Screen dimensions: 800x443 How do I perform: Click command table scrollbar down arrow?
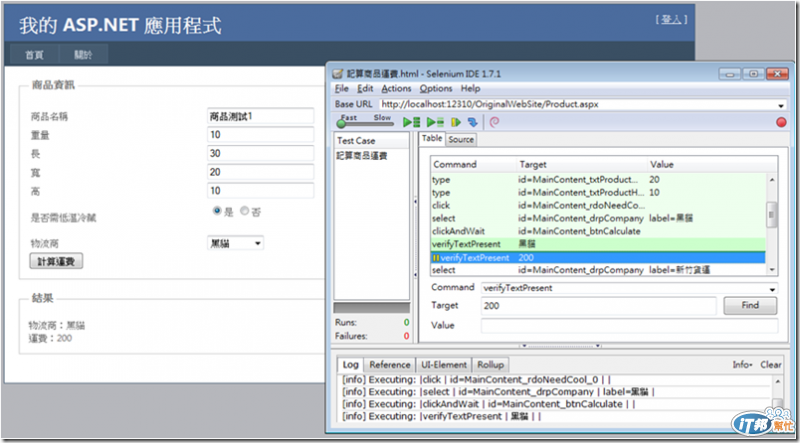pyautogui.click(x=771, y=270)
